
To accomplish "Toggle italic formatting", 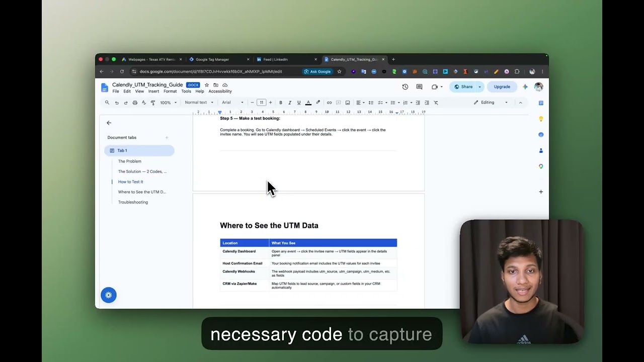I will point(290,103).
